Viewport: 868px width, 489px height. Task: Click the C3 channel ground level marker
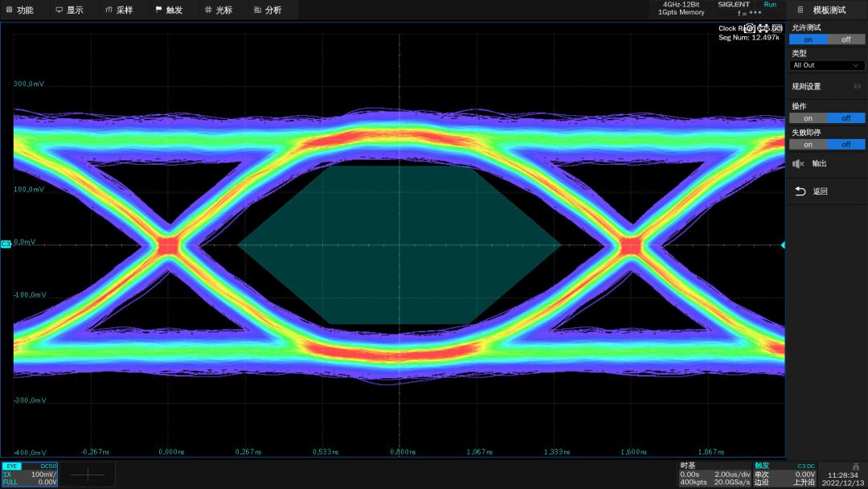[6, 244]
